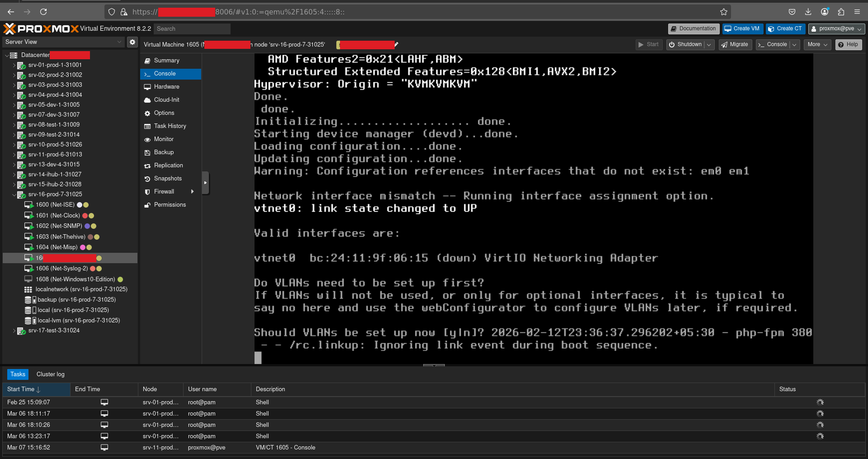868x459 pixels.
Task: Click Create CT button
Action: [x=785, y=29]
